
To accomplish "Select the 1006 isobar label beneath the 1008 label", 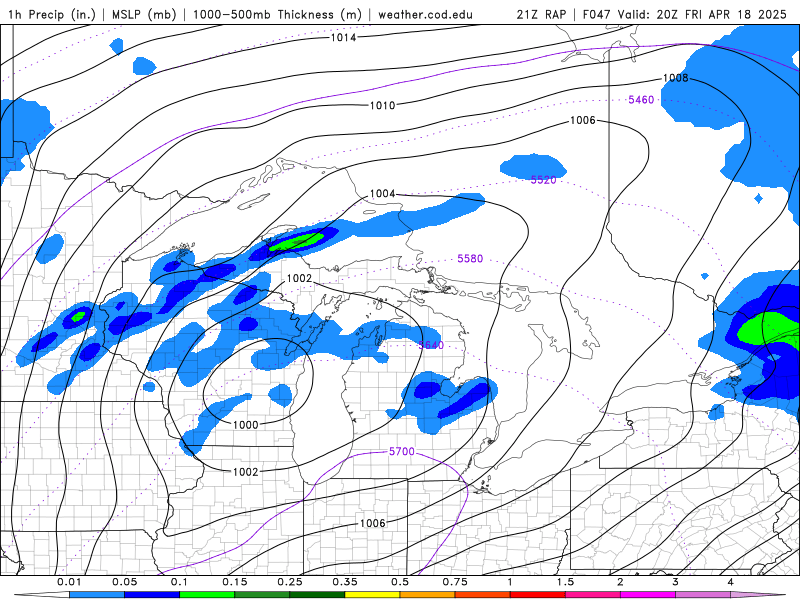I will (x=583, y=120).
